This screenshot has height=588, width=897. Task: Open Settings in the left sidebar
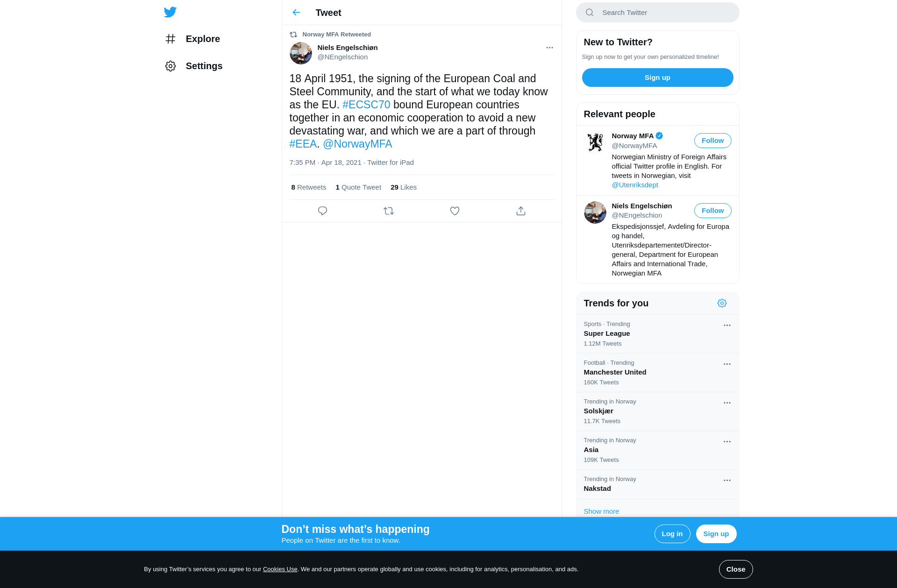pyautogui.click(x=193, y=66)
